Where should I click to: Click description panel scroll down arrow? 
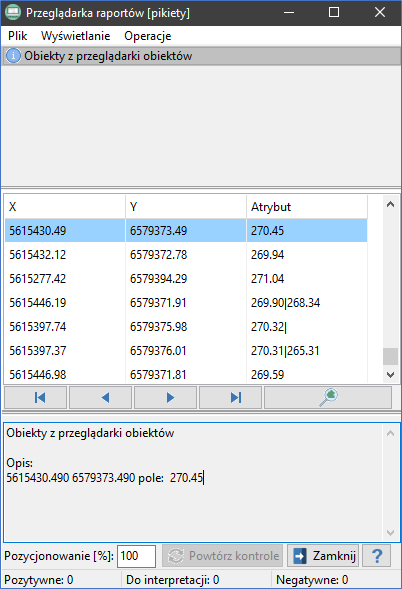[x=390, y=533]
